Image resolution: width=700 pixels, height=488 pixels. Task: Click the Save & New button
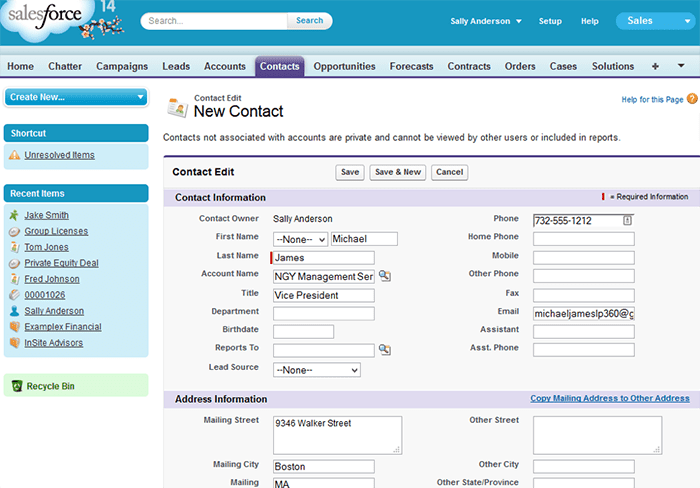pyautogui.click(x=398, y=172)
